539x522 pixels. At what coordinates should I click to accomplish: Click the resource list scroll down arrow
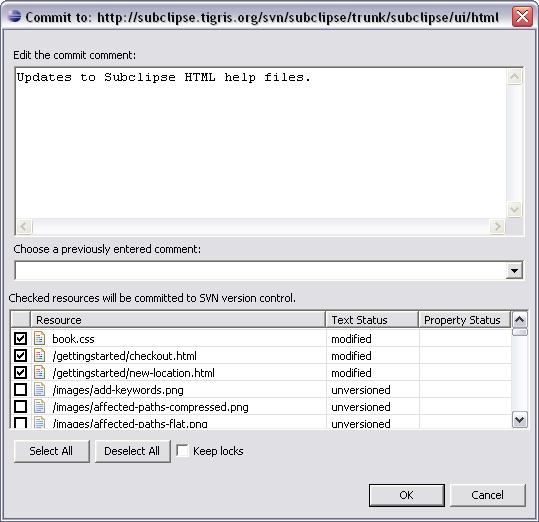(519, 419)
